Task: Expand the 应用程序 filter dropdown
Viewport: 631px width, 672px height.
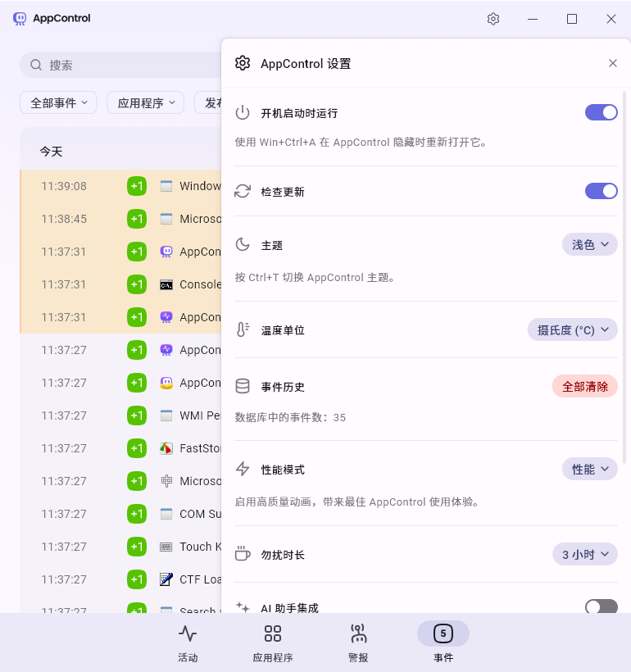Action: click(x=145, y=103)
